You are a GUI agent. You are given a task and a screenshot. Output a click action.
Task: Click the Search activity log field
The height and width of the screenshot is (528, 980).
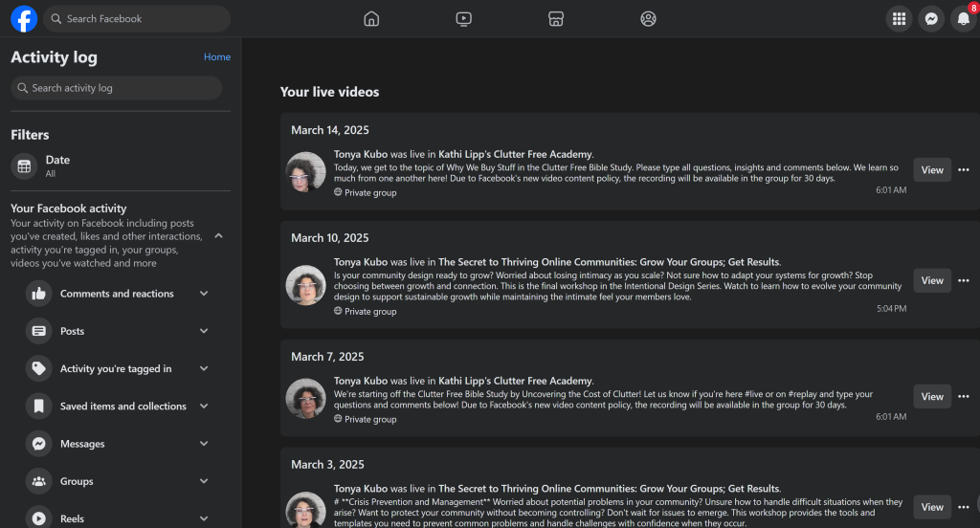point(116,88)
